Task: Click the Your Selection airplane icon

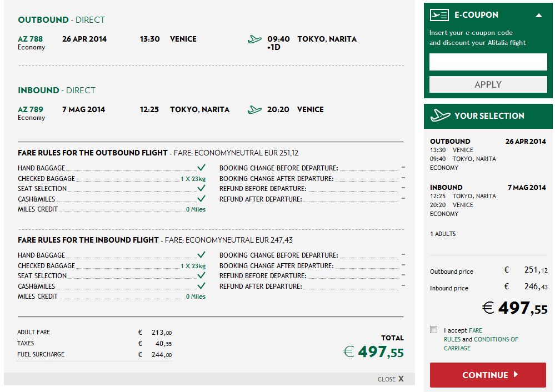Action: click(x=440, y=115)
